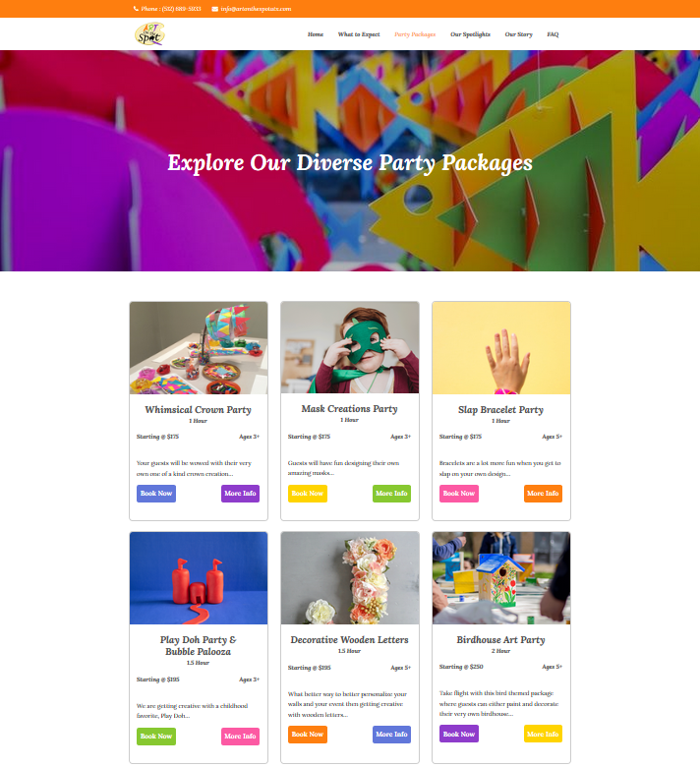Click Book Now under Slap Bracelet Party

(459, 494)
